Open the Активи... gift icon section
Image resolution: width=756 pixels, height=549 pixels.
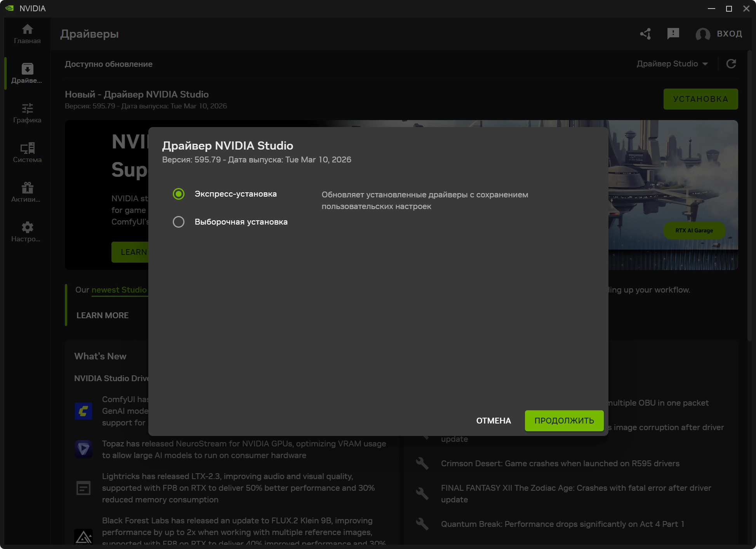(27, 192)
